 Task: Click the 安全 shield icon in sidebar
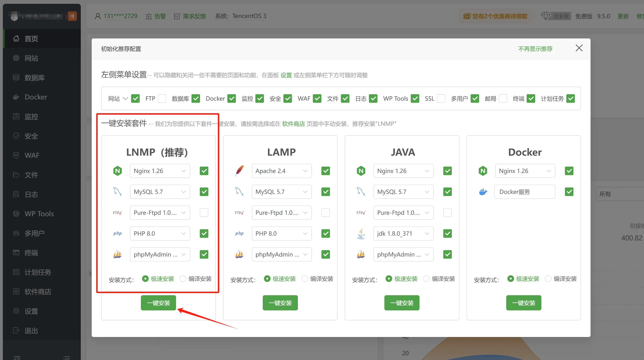tap(16, 136)
